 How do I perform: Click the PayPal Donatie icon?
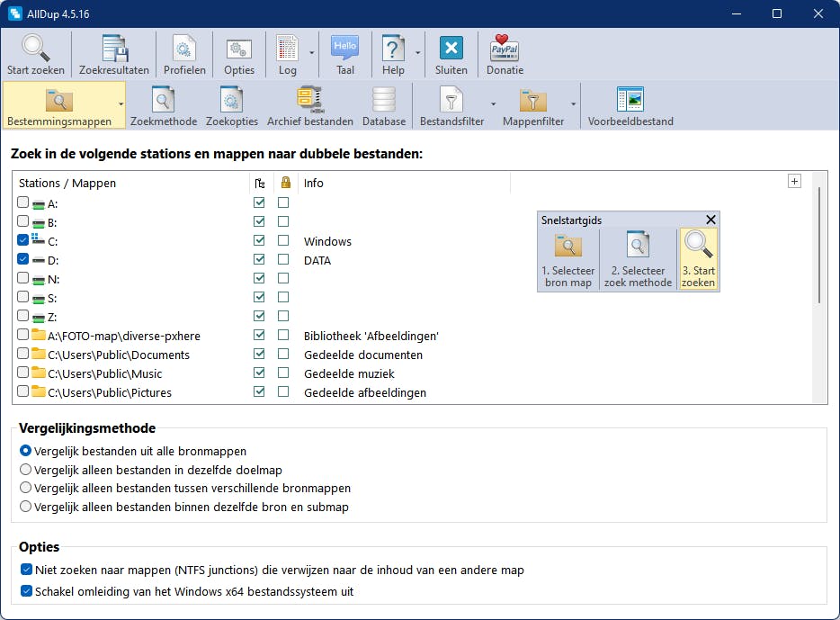pos(505,55)
